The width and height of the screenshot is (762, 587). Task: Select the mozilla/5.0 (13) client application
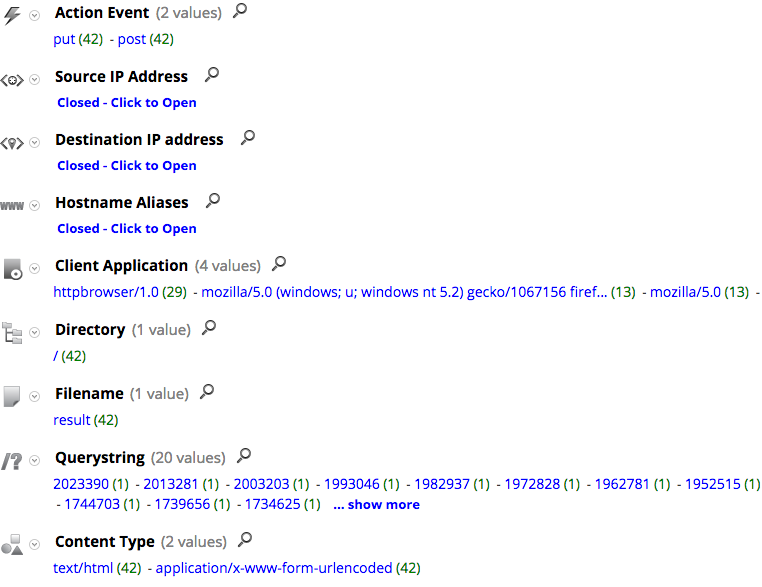pos(685,292)
